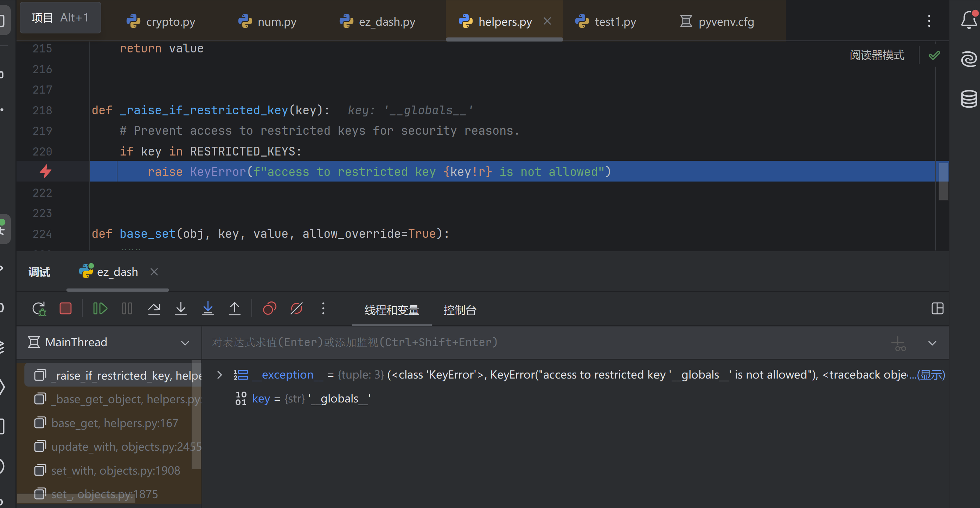The image size is (980, 508).
Task: Select the _raise_if_restricted_key stack frame
Action: pyautogui.click(x=113, y=375)
